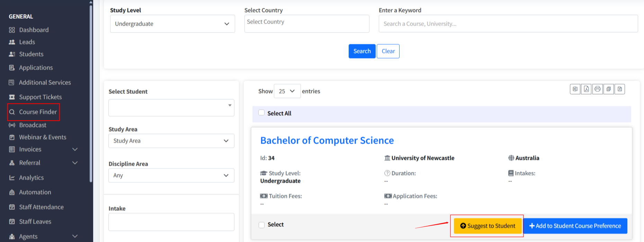Click the Analytics chart icon in sidebar
The width and height of the screenshot is (644, 242).
click(12, 178)
